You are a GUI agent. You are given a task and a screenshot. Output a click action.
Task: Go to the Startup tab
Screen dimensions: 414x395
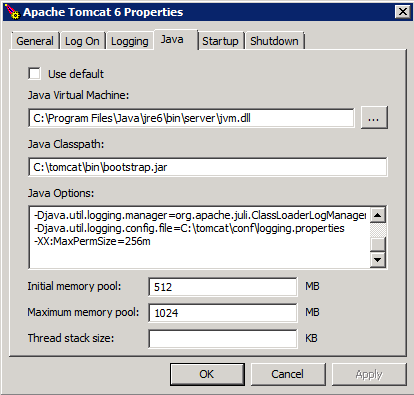(x=220, y=41)
